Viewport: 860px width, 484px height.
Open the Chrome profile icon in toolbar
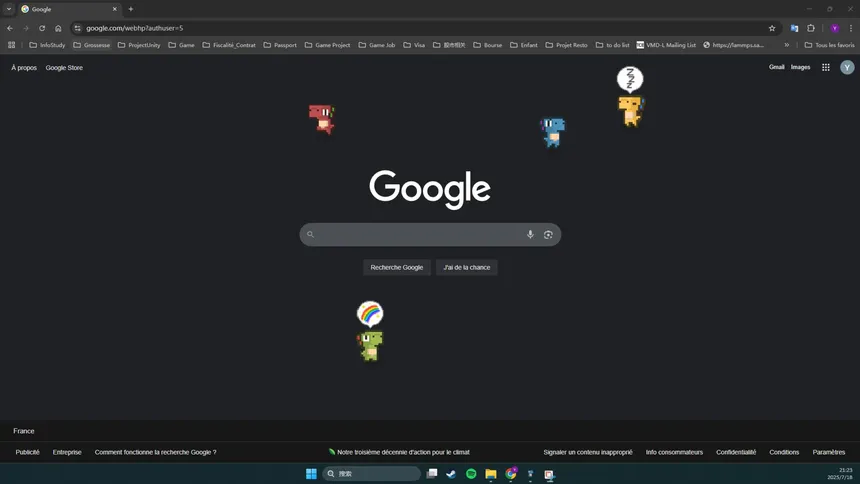point(835,28)
